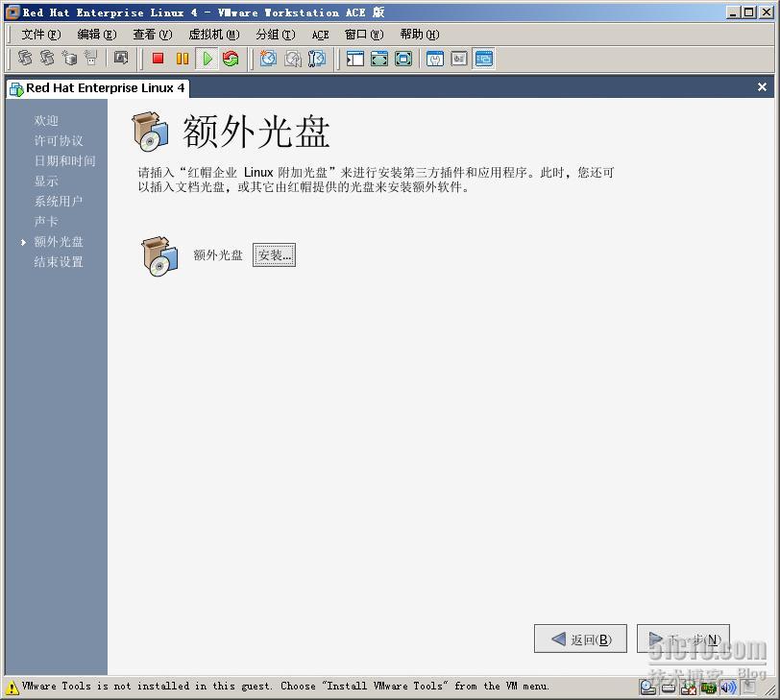Open the 查看(V) menu

click(x=152, y=35)
